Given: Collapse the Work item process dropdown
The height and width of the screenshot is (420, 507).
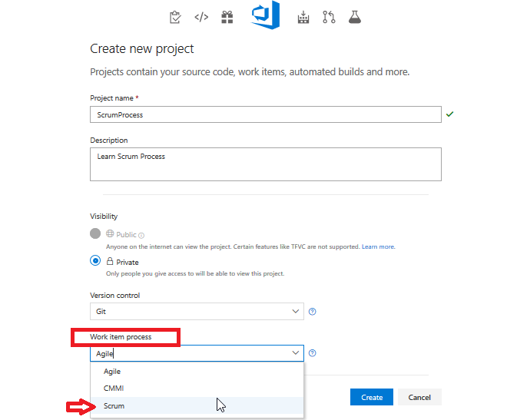Looking at the screenshot, I should (296, 353).
